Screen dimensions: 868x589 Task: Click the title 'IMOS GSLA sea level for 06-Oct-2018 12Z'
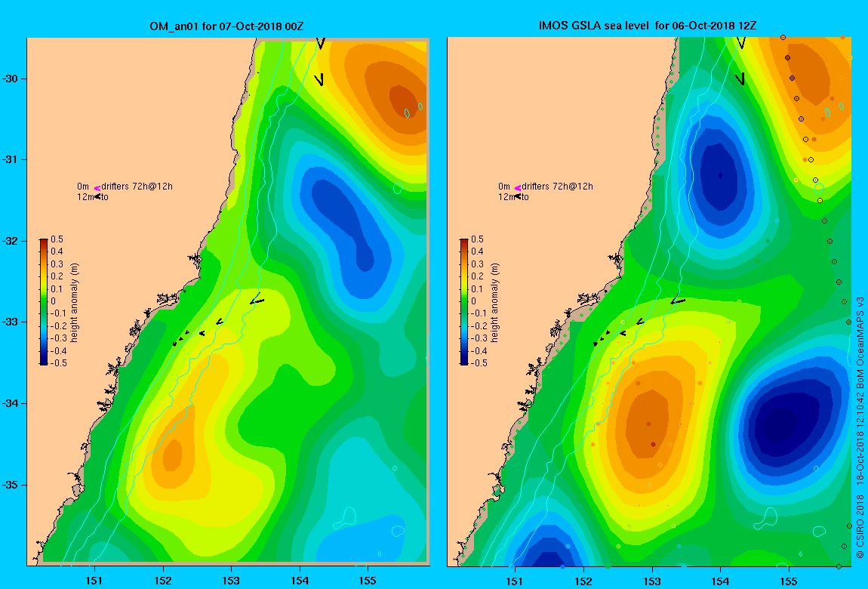(648, 26)
